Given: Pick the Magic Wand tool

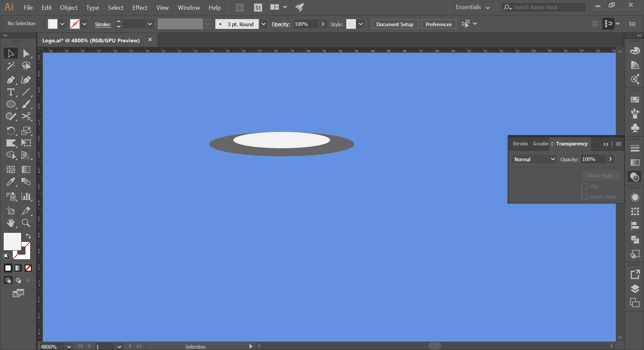Looking at the screenshot, I should 11,66.
